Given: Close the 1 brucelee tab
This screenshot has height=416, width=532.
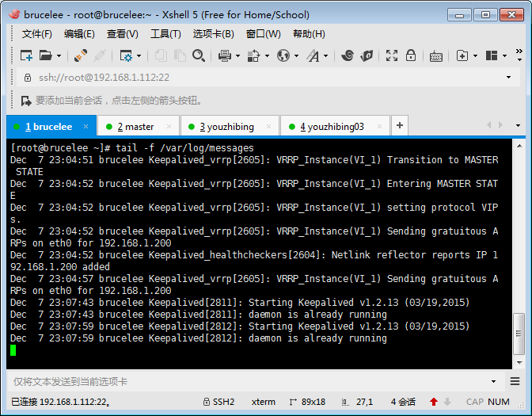Looking at the screenshot, I should click(85, 126).
